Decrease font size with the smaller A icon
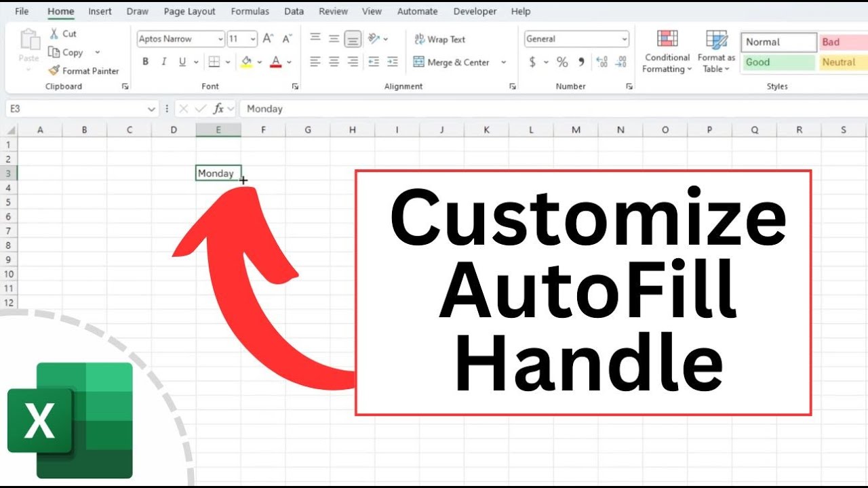Screen dimensions: 868x488 point(287,39)
